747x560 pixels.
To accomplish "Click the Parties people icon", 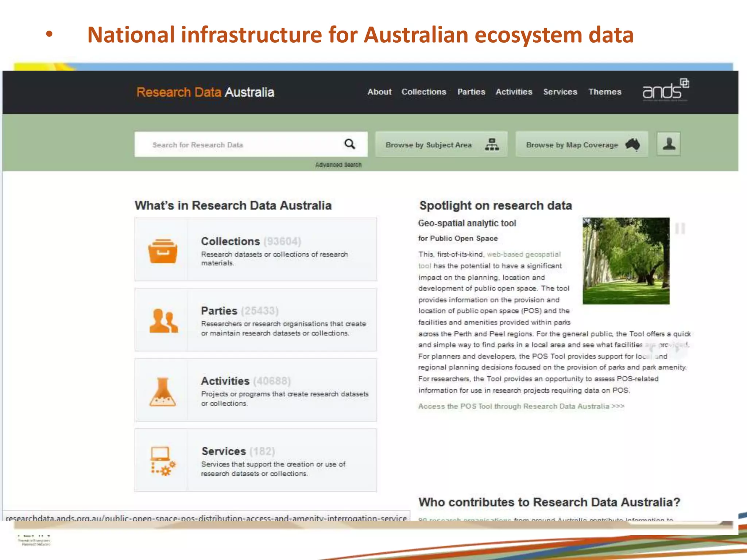I will tap(163, 320).
